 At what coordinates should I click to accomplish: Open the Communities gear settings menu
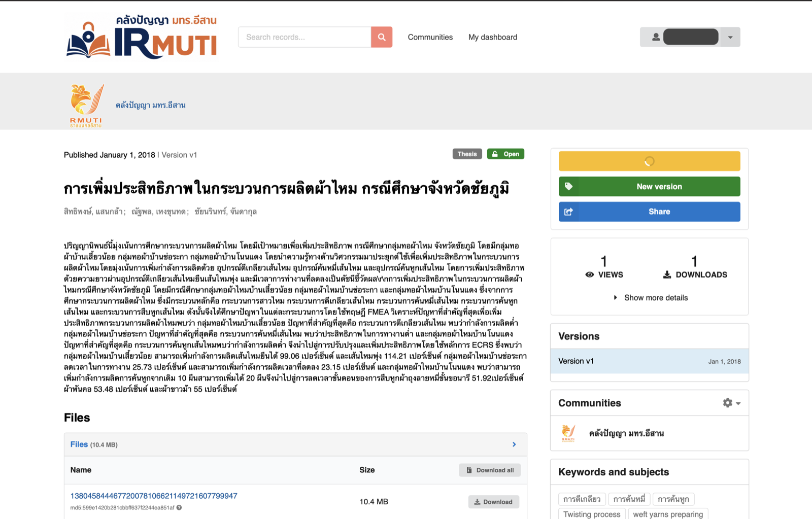[731, 403]
